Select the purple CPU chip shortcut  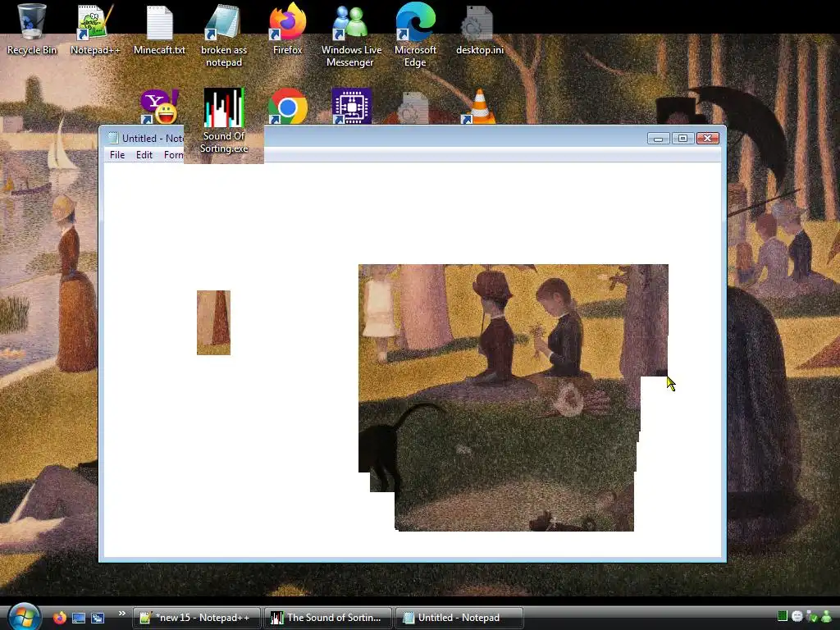[x=351, y=106]
